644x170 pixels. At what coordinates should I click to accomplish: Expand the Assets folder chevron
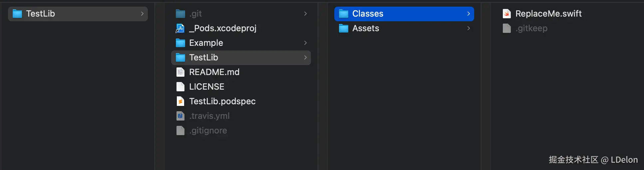tap(469, 28)
